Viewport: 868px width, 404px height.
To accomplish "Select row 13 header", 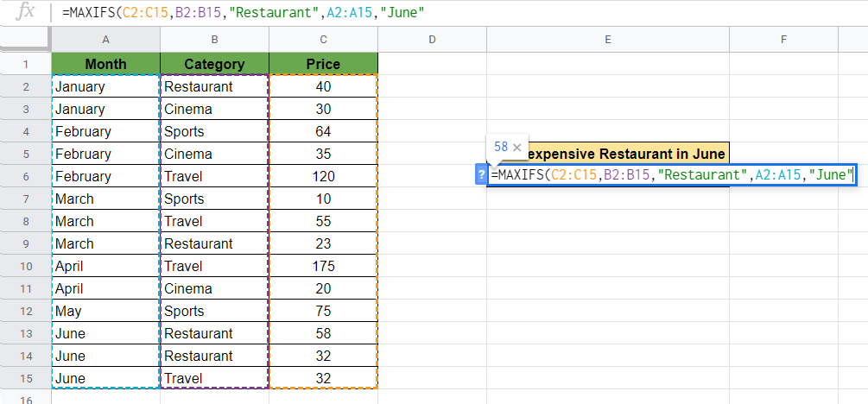I will click(x=25, y=334).
